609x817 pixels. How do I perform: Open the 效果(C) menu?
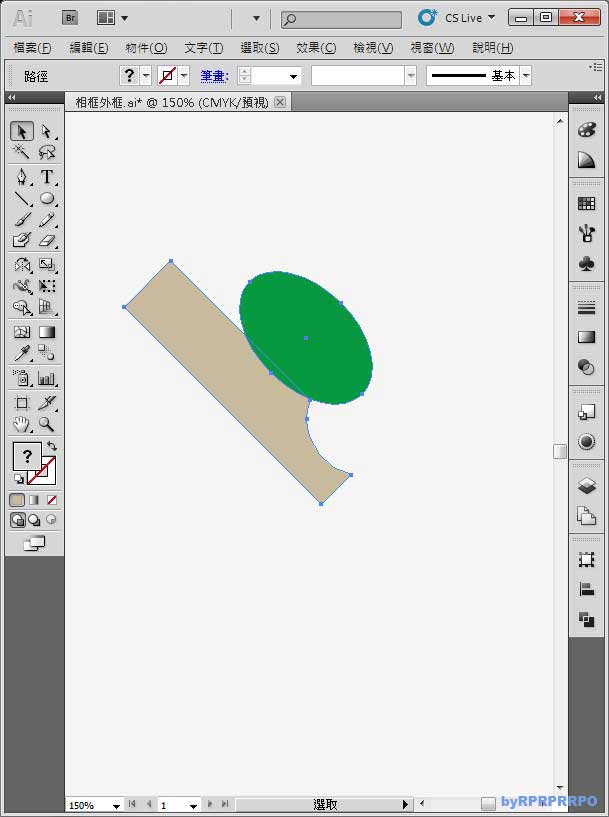[x=316, y=48]
